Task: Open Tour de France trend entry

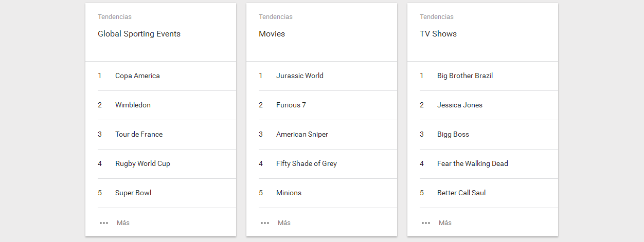Action: click(x=139, y=135)
